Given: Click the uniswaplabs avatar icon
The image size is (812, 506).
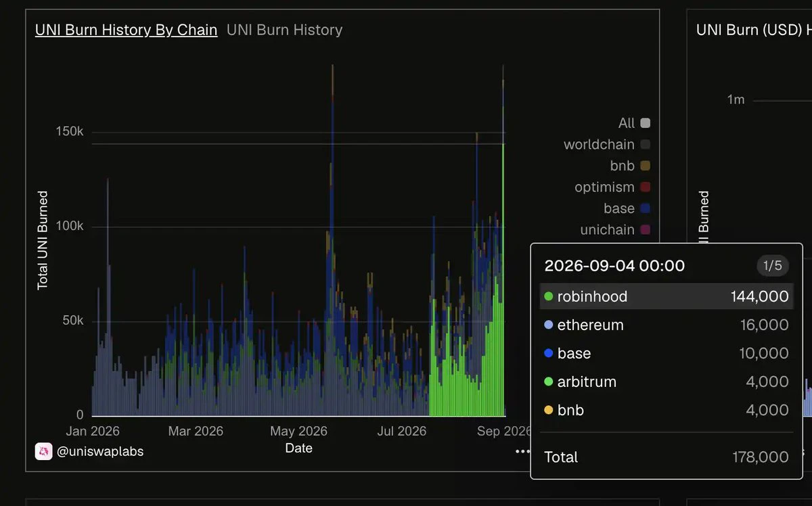Looking at the screenshot, I should point(43,451).
